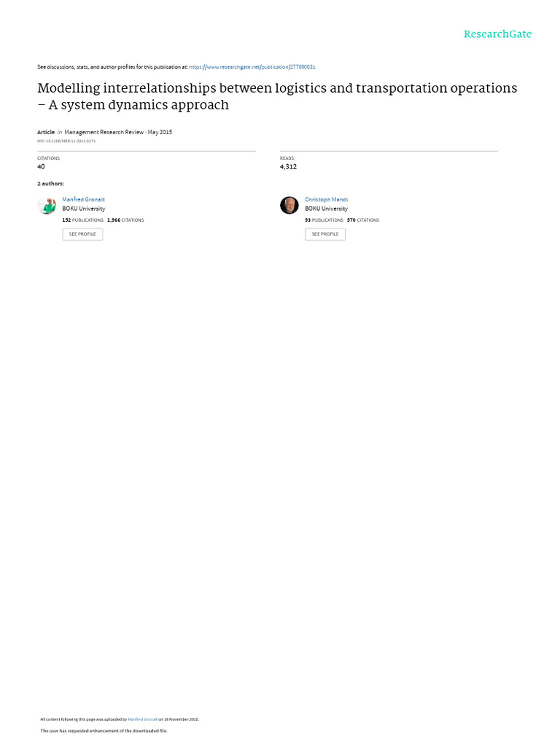Click Manfred Gronalt uploader link in footer
Image resolution: width=560 pixels, height=747 pixels.
click(x=142, y=719)
